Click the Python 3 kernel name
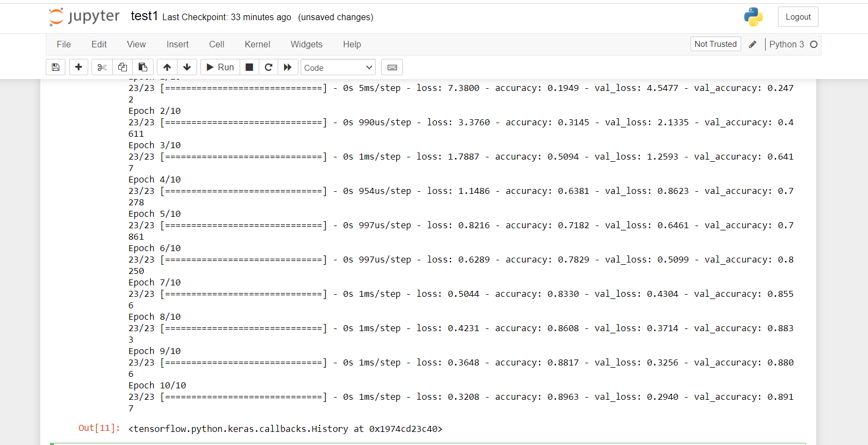The height and width of the screenshot is (445, 868). click(786, 44)
